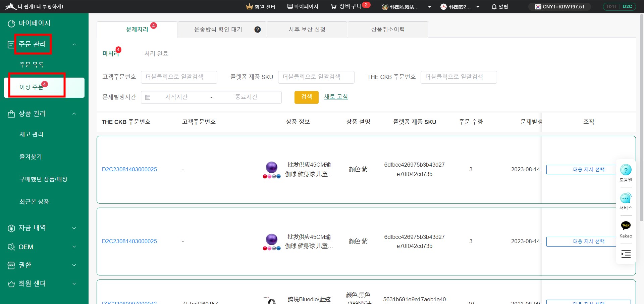The image size is (644, 304).
Task: Select the 처리 완료 sub-tab
Action: click(156, 54)
